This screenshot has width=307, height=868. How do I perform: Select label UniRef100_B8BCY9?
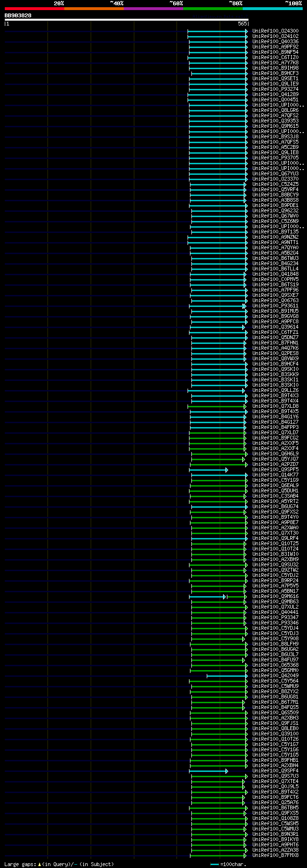coord(275,195)
